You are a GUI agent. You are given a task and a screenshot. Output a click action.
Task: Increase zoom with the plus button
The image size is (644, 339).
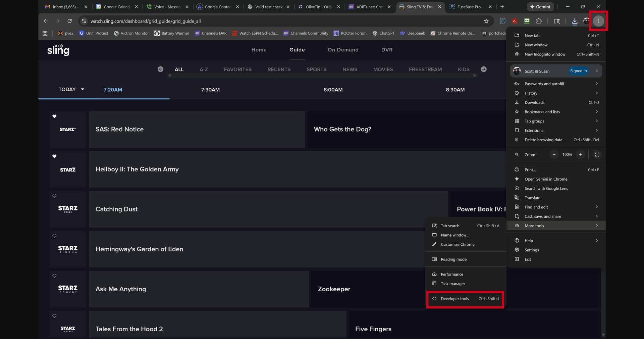[581, 155]
